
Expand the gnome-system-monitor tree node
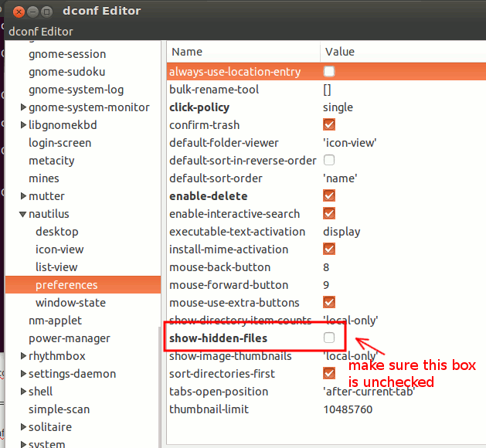(x=23, y=107)
